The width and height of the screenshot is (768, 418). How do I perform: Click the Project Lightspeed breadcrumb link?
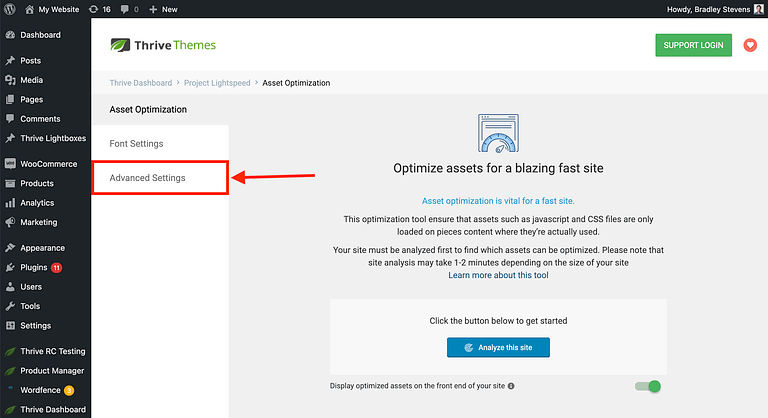coord(217,83)
